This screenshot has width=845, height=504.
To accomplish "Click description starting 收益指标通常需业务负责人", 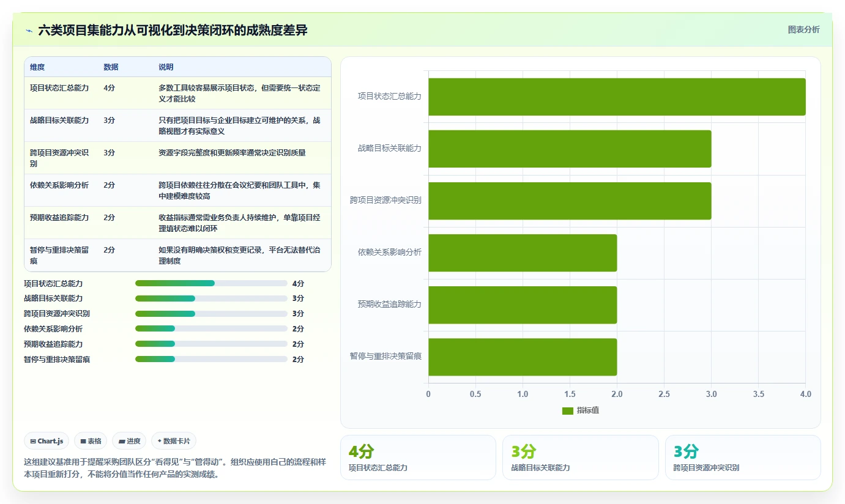I will coord(239,223).
